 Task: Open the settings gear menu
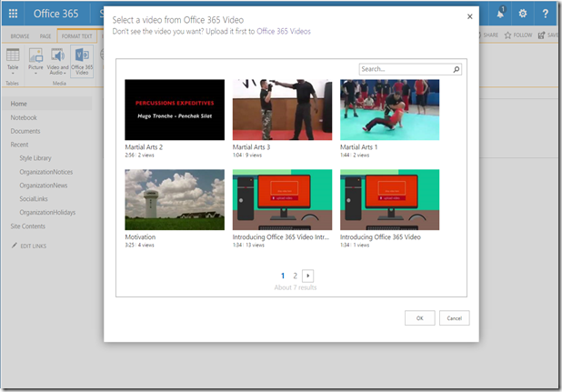click(x=523, y=14)
